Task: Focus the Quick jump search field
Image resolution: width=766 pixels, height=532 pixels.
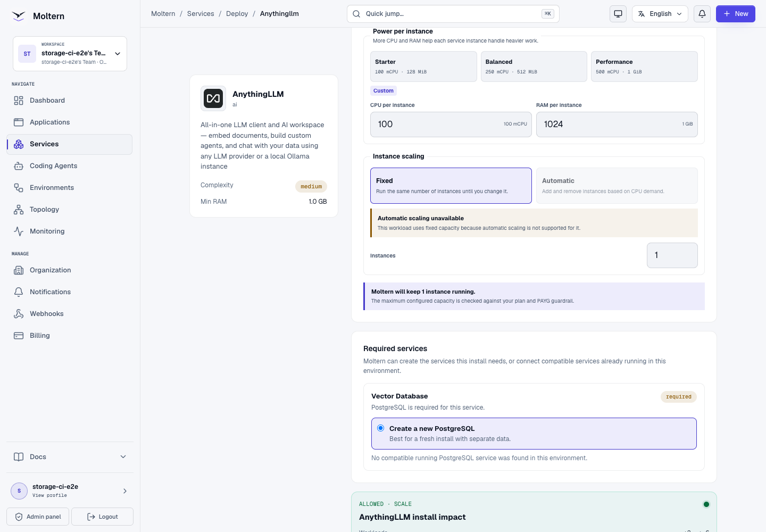Action: click(x=453, y=14)
